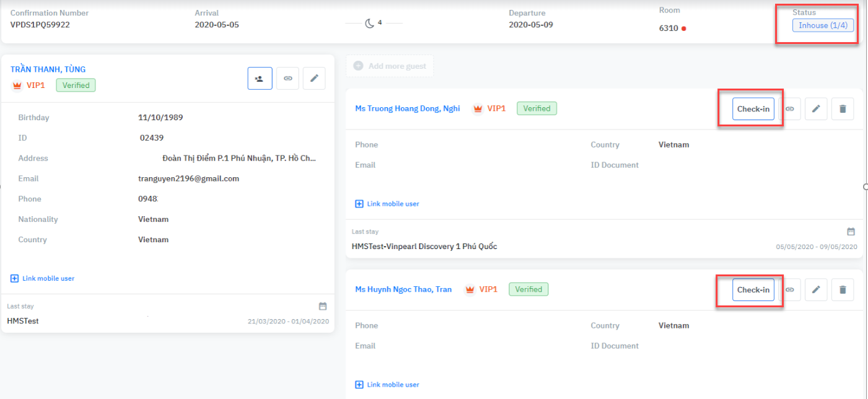Open guest name TRẦN THANH, TÙNG link
The width and height of the screenshot is (868, 399).
48,69
